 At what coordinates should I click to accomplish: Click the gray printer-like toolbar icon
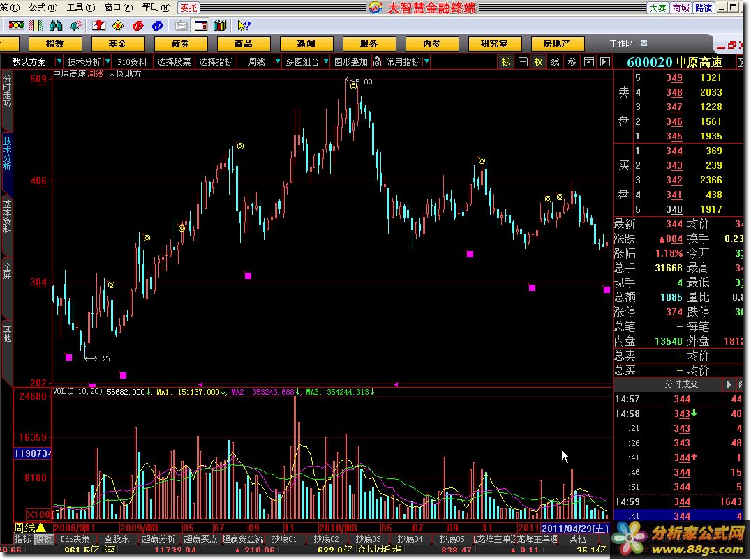pos(181,25)
